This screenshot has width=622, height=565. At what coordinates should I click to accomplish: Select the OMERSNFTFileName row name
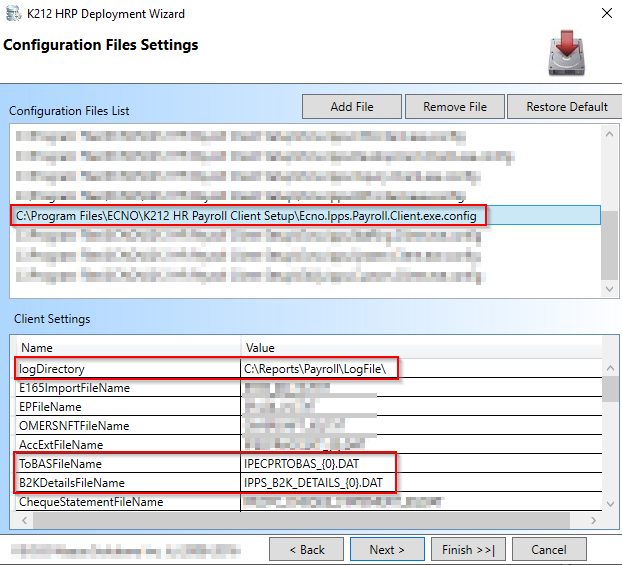point(128,426)
